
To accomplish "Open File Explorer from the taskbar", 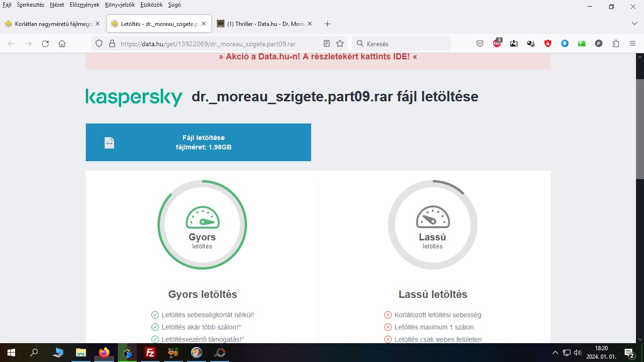I will pyautogui.click(x=81, y=353).
